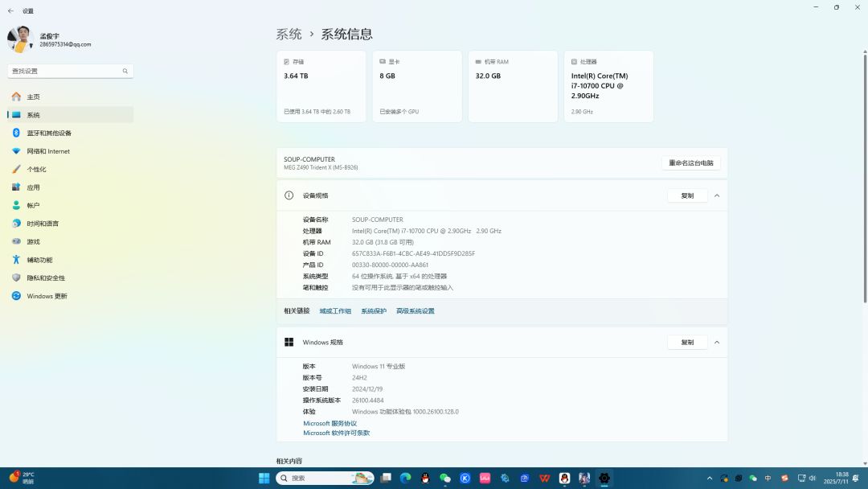Image resolution: width=868 pixels, height=489 pixels.
Task: Open the 机带 RAM 32.0 GB card
Action: [513, 86]
